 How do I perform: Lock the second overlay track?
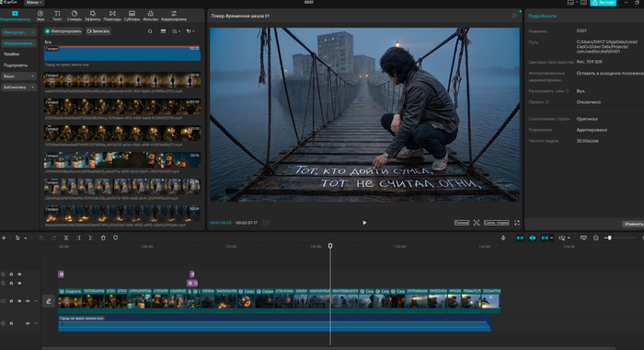[x=11, y=284]
